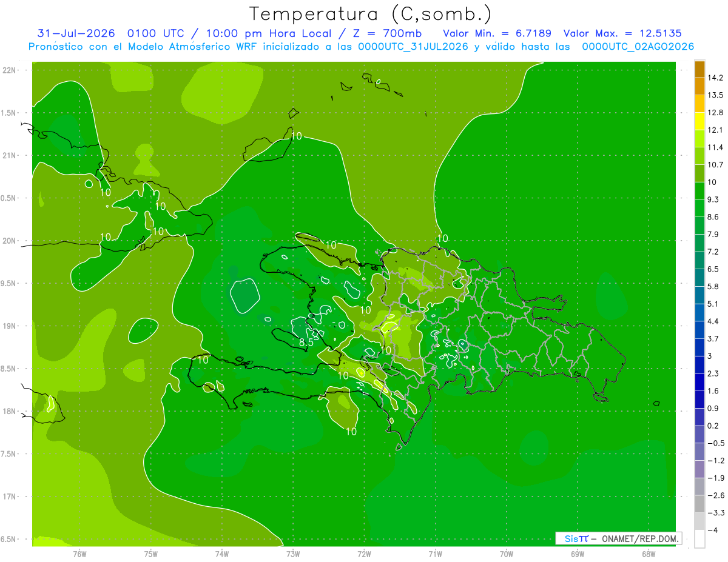The height and width of the screenshot is (562, 728).
Task: Click the colorbar value '9.3'
Action: [x=713, y=199]
